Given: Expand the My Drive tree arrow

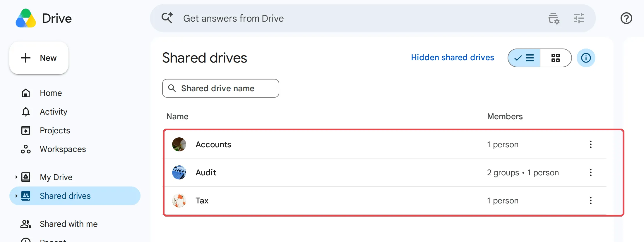Looking at the screenshot, I should (16, 177).
